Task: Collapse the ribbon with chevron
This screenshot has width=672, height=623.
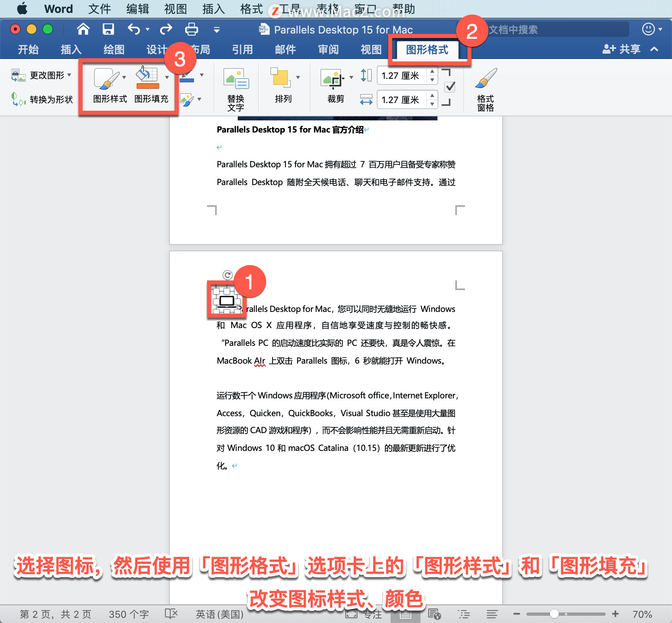Action: [x=654, y=49]
